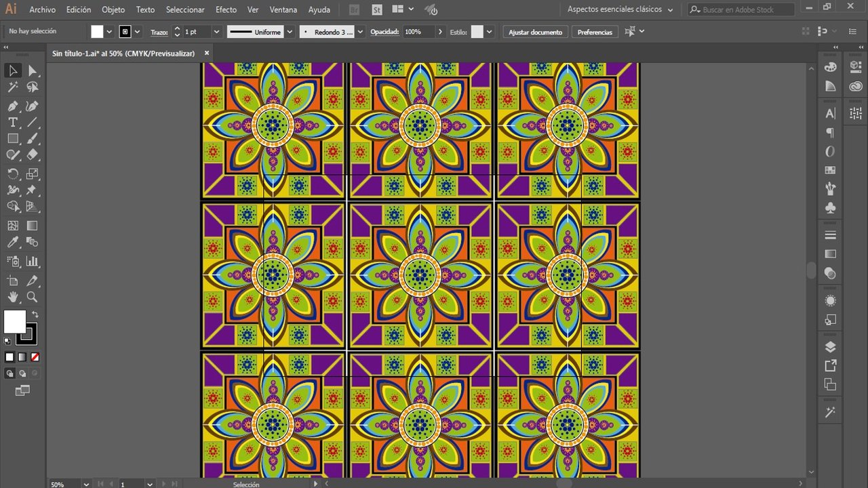Select the Blend tool
The width and height of the screenshot is (868, 488).
click(32, 242)
